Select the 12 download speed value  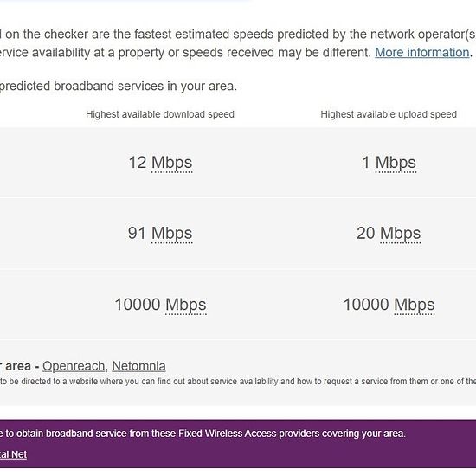click(x=138, y=162)
